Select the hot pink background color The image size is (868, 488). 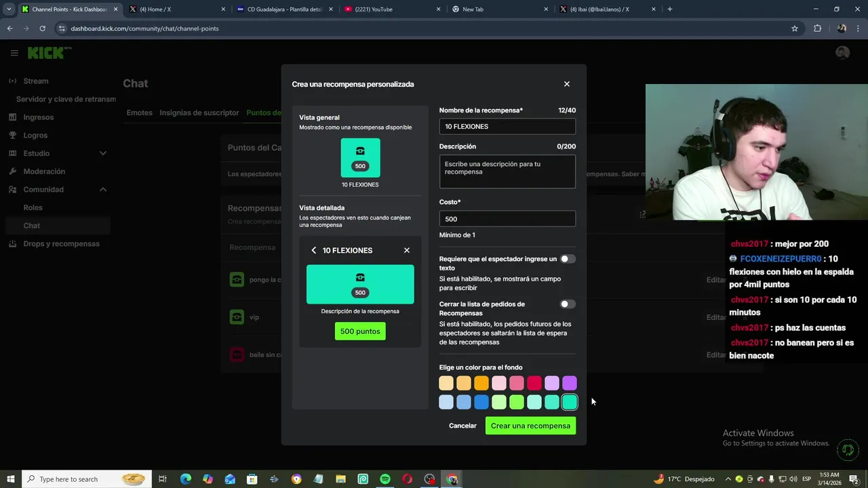pos(517,384)
